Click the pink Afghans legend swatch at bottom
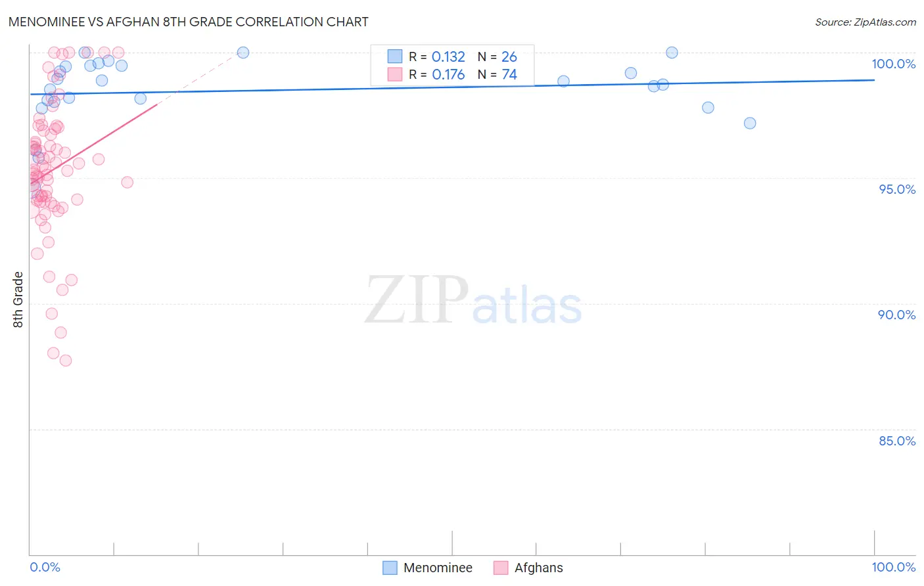 pos(501,568)
